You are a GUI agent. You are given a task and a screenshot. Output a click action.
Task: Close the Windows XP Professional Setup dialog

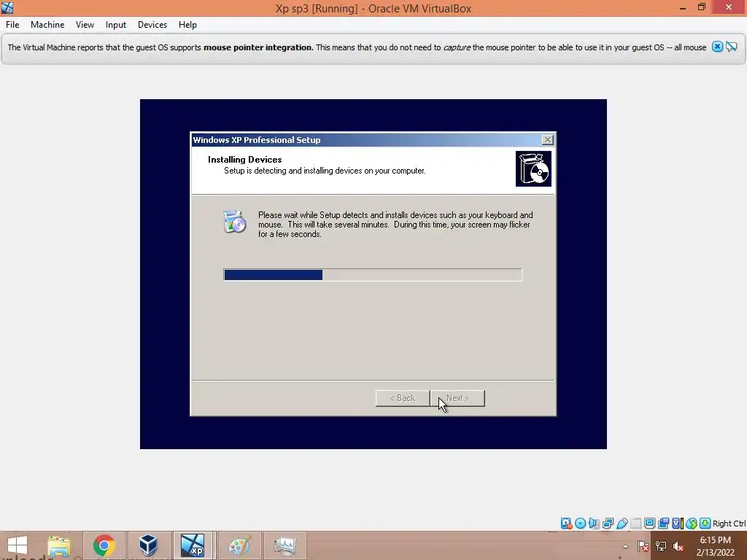coord(547,139)
